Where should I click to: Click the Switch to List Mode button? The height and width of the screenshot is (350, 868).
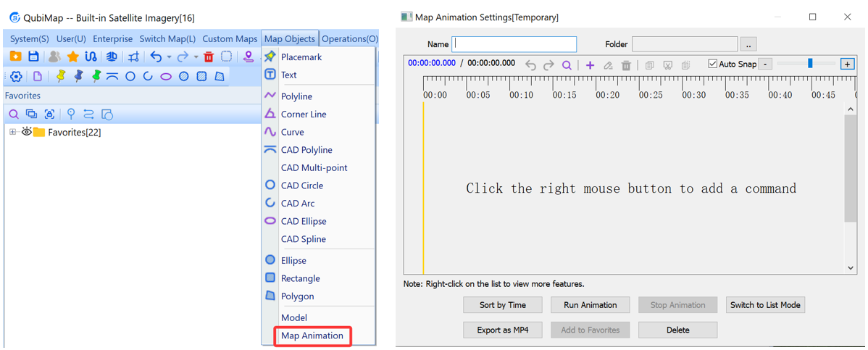765,304
